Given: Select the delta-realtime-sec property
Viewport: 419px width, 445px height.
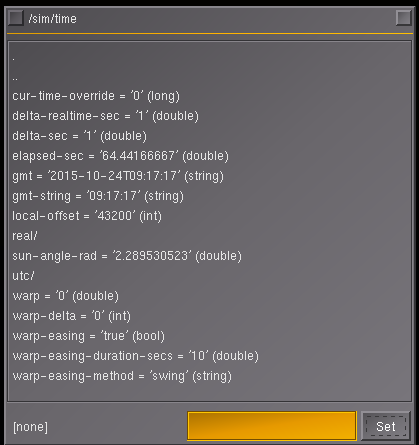Looking at the screenshot, I should tap(105, 116).
